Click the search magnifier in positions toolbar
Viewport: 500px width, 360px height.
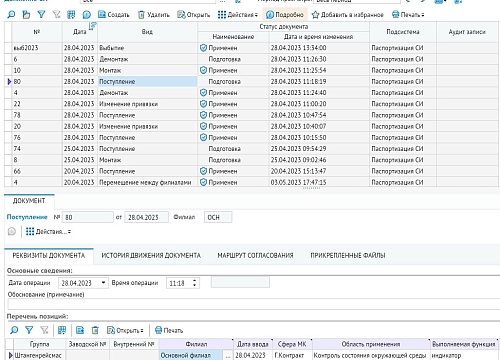[x=14, y=330]
